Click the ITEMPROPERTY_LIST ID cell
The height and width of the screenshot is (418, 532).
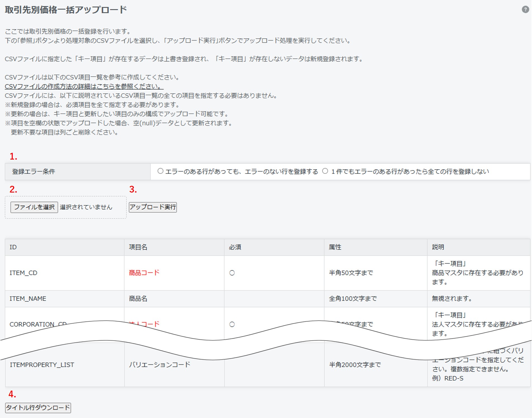(x=42, y=365)
